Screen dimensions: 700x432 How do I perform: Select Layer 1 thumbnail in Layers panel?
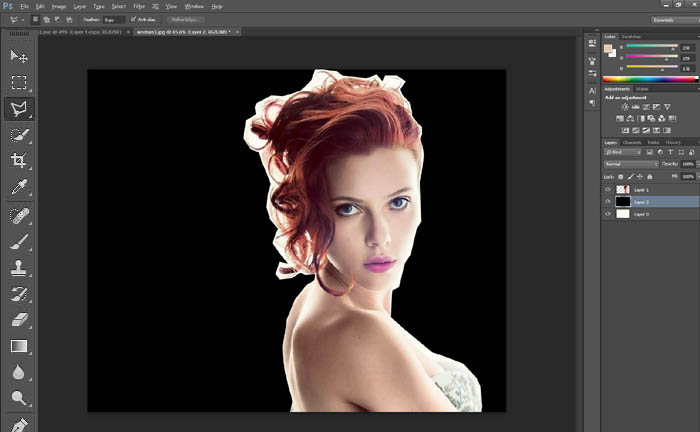622,189
